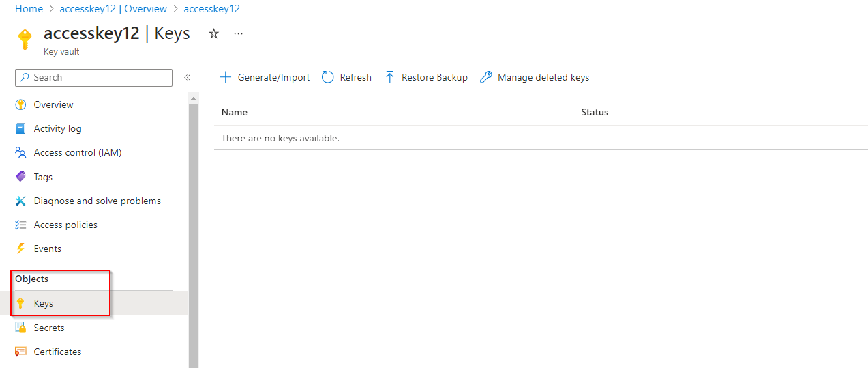The image size is (868, 368).
Task: Click the yellow Key vault icon
Action: pos(25,40)
